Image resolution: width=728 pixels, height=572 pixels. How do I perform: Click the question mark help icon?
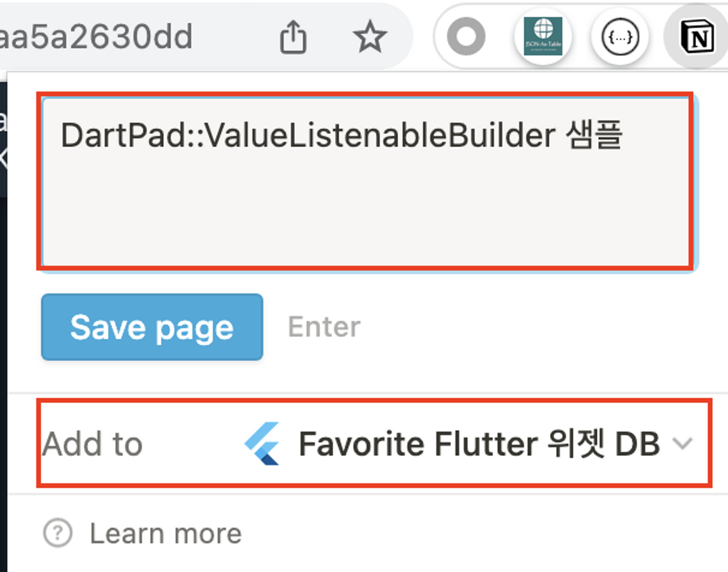(x=58, y=533)
